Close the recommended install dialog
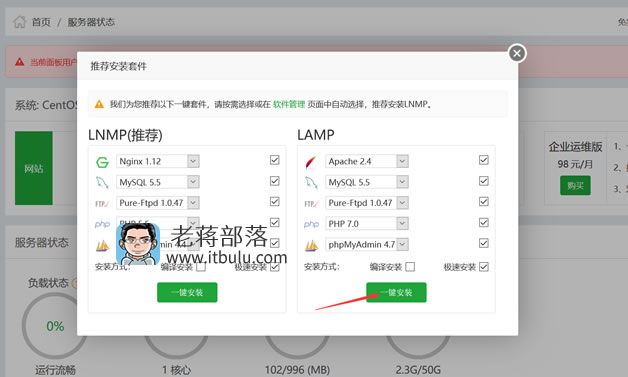Image resolution: width=628 pixels, height=377 pixels. click(x=517, y=53)
